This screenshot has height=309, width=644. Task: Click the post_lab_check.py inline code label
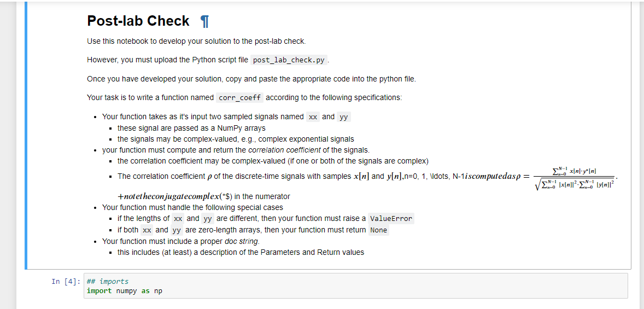point(289,60)
